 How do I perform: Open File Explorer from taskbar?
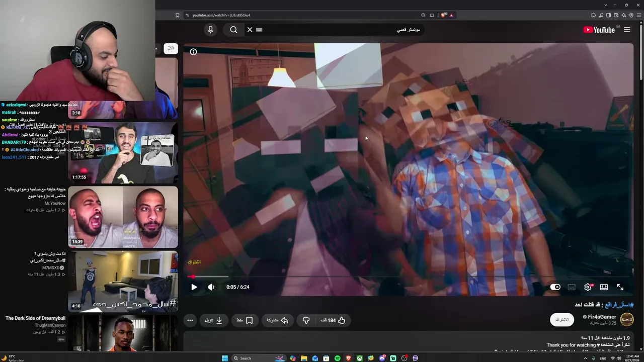[304, 358]
